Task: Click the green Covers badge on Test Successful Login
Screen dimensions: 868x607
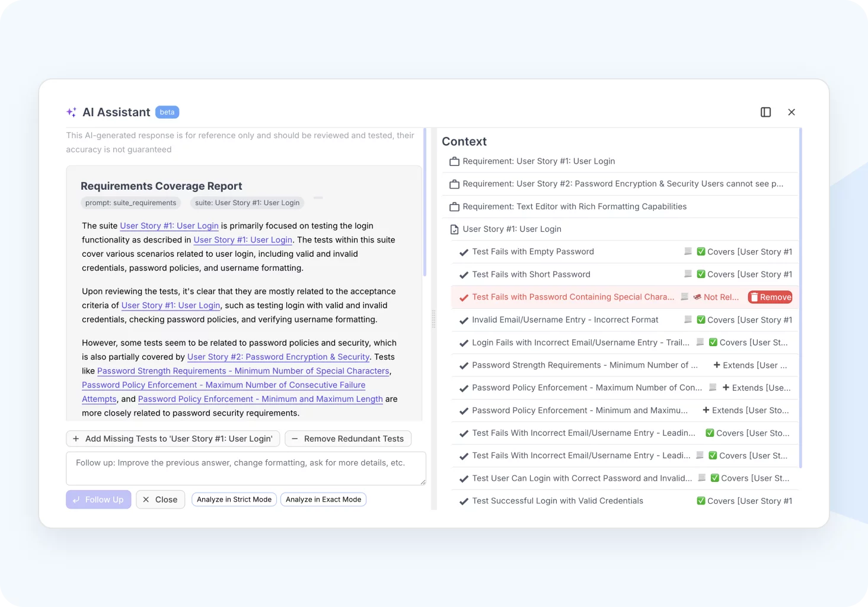Action: (744, 501)
